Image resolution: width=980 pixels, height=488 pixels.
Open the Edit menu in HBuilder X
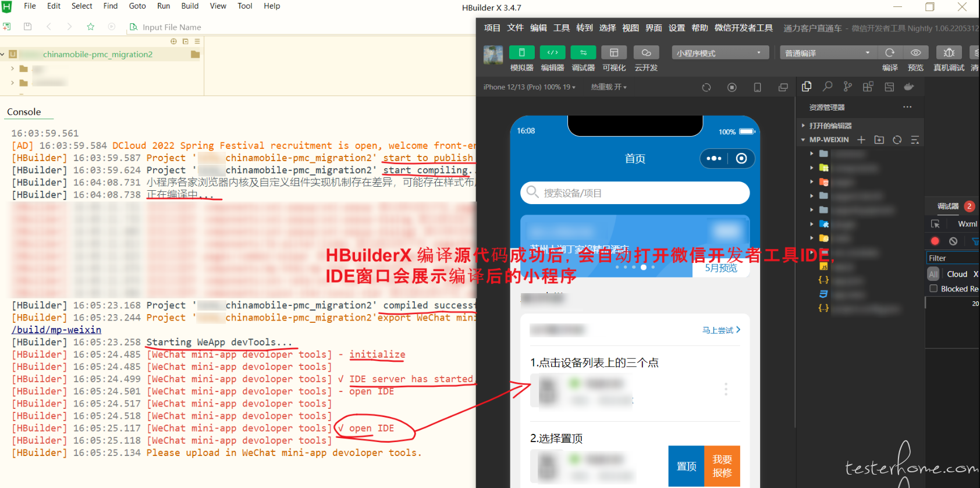(x=54, y=6)
